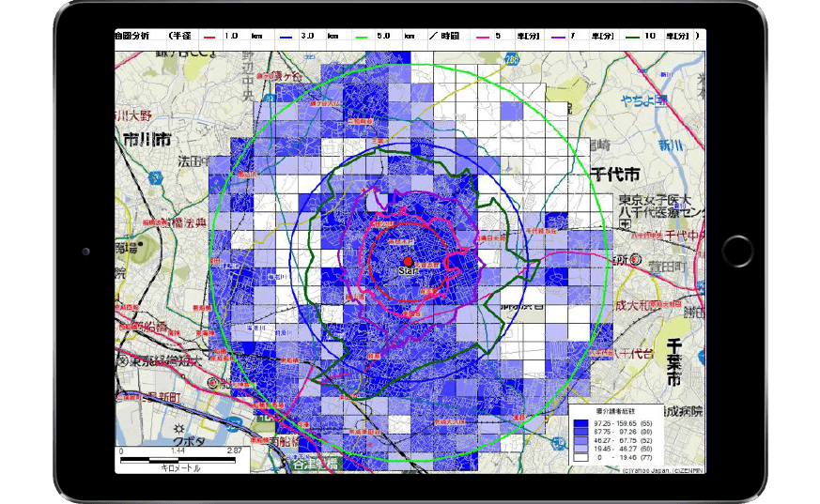Click the '10' minute value in header

click(x=650, y=36)
